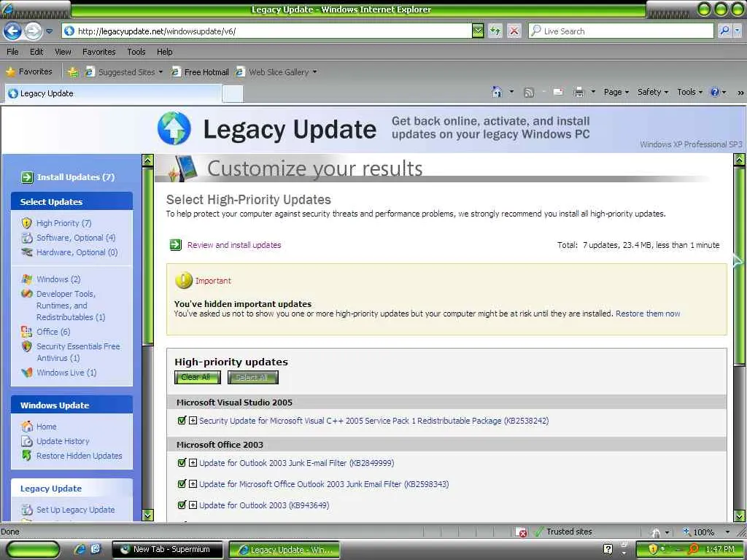The image size is (747, 560).
Task: Click the sidebar scrollbar up arrow
Action: click(x=147, y=160)
